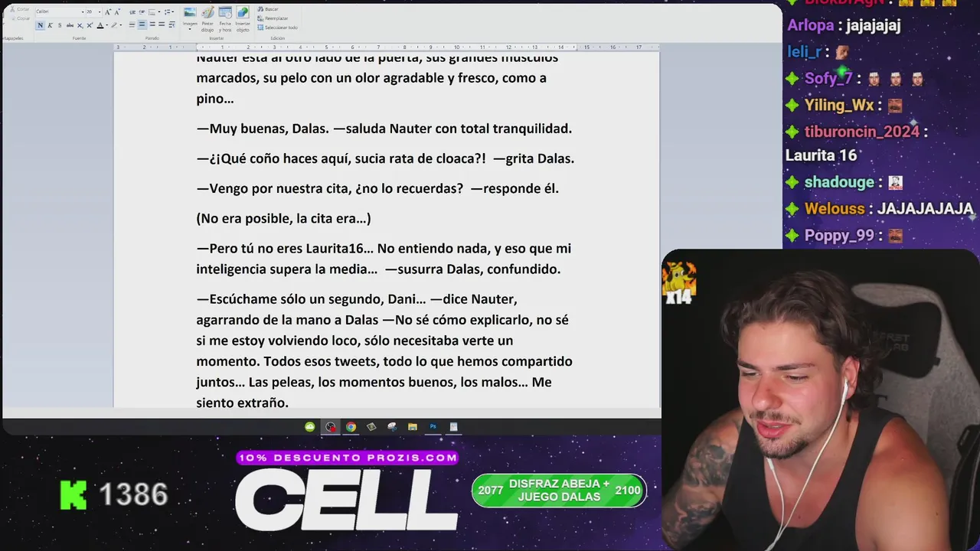Viewport: 980px width, 551px height.
Task: Click chat username tiburoncin_2024
Action: [x=862, y=132]
